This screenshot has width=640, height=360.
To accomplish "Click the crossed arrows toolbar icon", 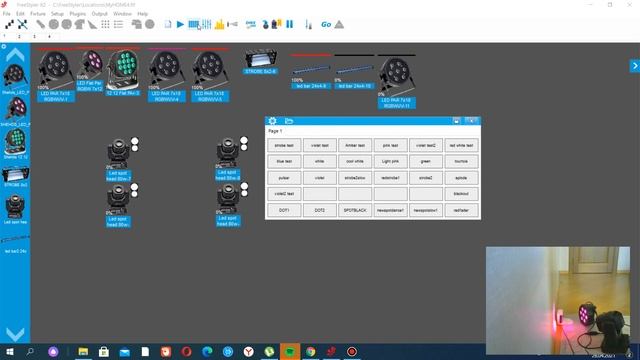I will pos(22,24).
